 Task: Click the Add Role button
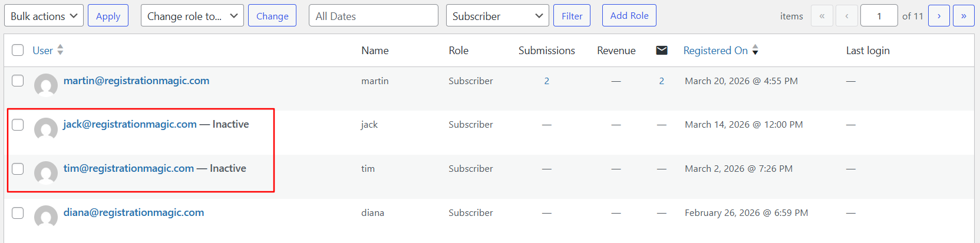629,16
